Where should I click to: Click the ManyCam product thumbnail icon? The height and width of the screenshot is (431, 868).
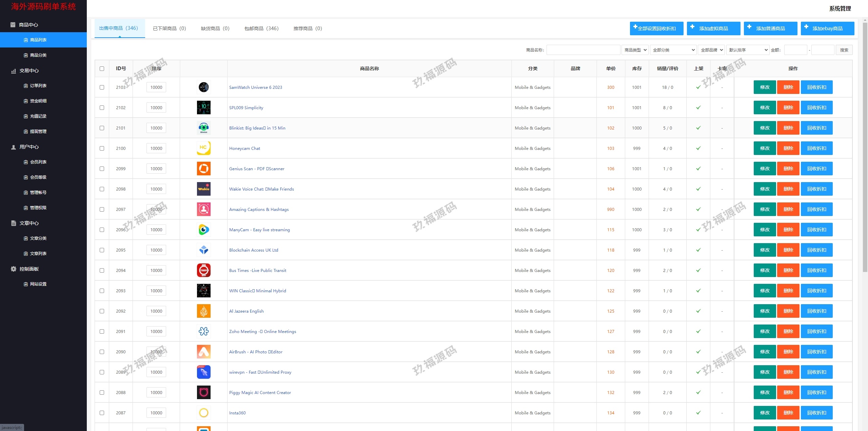point(203,230)
